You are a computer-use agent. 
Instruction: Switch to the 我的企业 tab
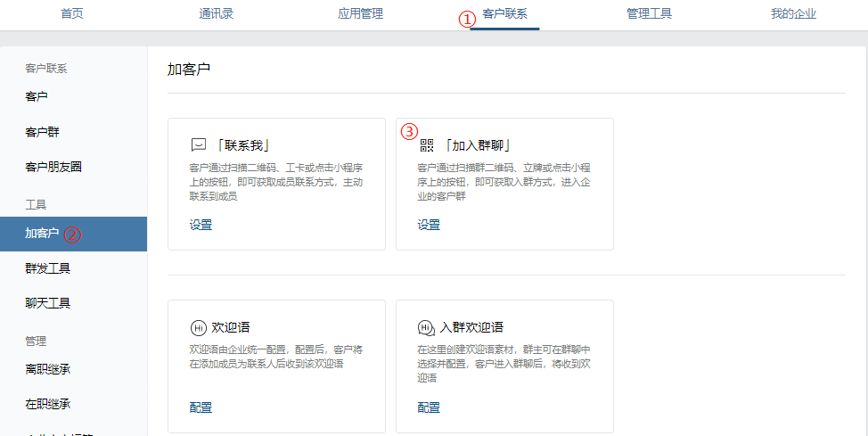(793, 13)
